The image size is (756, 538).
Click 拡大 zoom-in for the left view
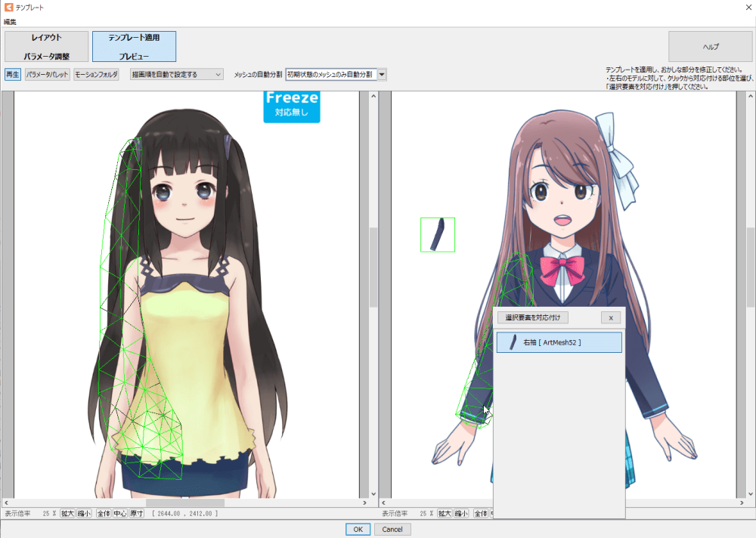coord(67,513)
